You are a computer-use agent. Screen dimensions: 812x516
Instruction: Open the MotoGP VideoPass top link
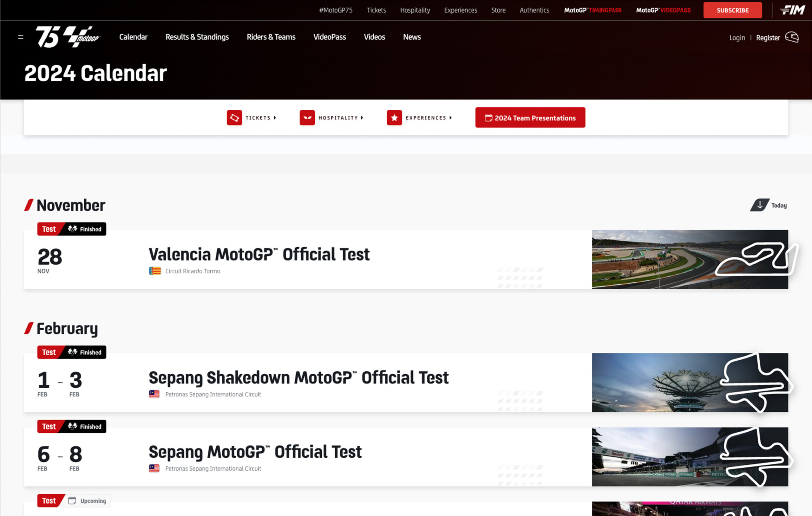(663, 10)
